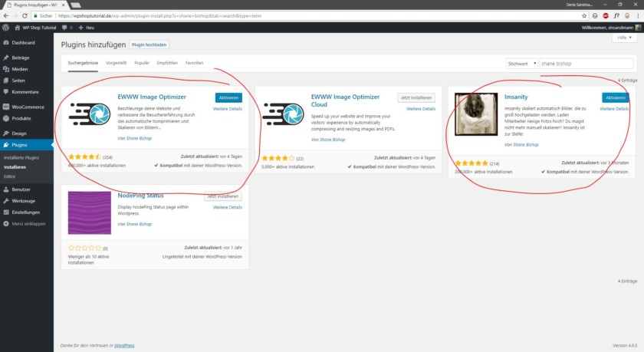Image resolution: width=644 pixels, height=352 pixels.
Task: Collapse the sidebar with Menü einklappen
Action: pos(28,223)
